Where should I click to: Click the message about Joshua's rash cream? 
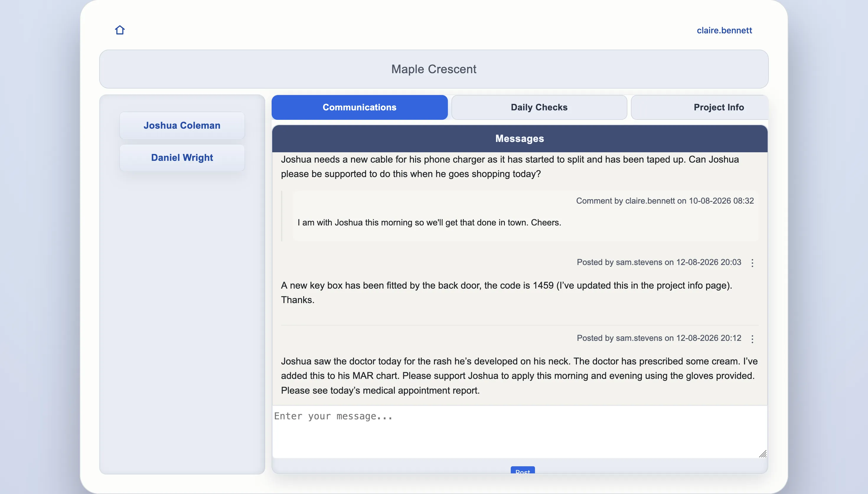click(x=519, y=376)
